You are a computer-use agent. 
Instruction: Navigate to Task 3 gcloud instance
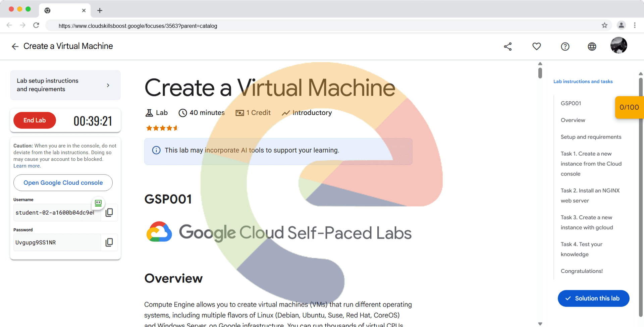click(586, 222)
